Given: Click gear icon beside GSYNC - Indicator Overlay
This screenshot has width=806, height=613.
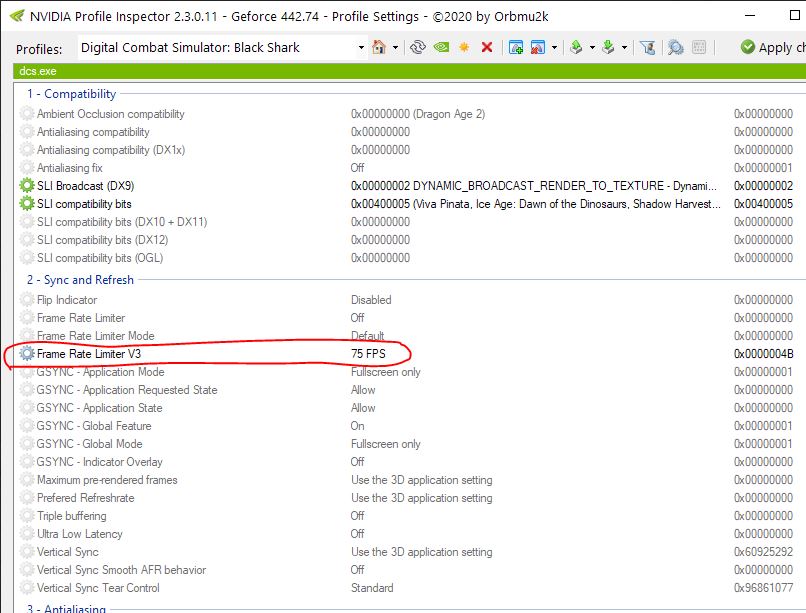Looking at the screenshot, I should point(27,461).
